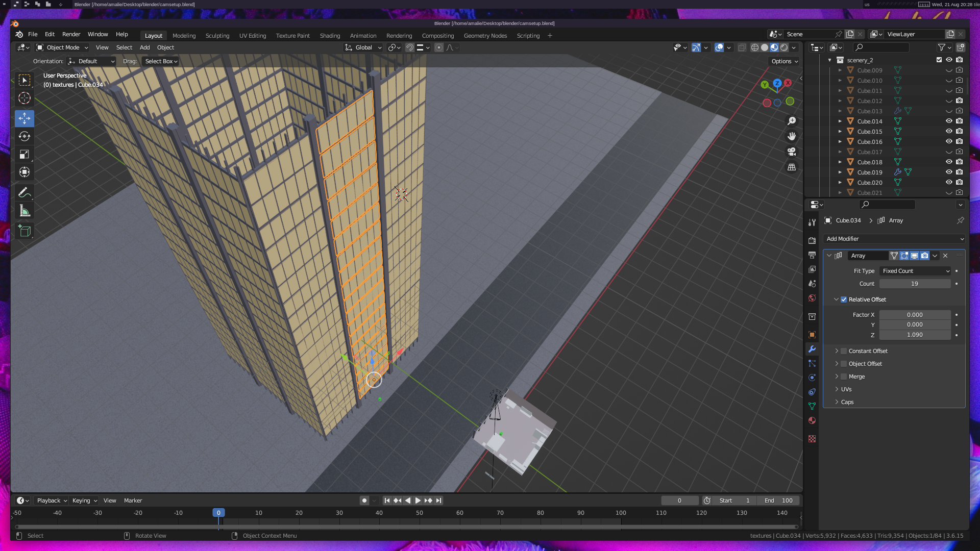Click the Add Cube tool
This screenshot has height=551, width=980.
[x=24, y=231]
